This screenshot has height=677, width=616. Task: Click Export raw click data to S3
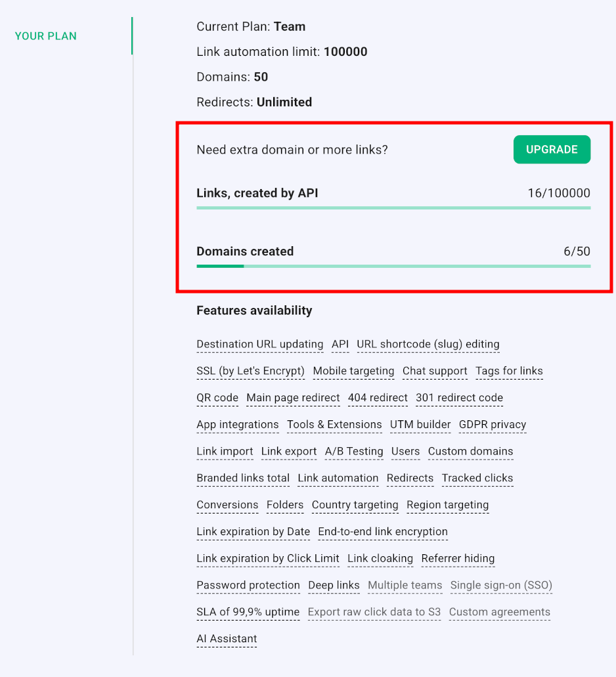coord(374,613)
